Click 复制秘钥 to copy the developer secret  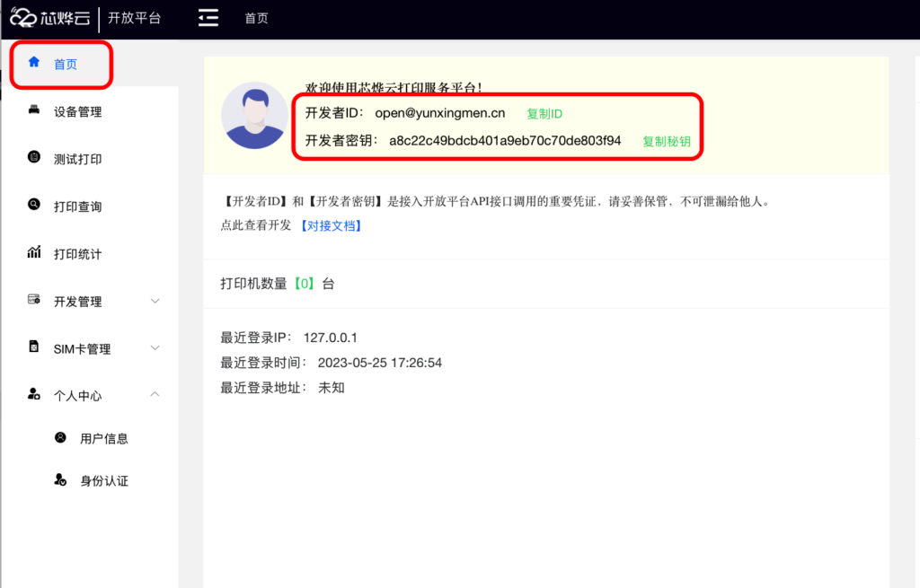pyautogui.click(x=668, y=142)
